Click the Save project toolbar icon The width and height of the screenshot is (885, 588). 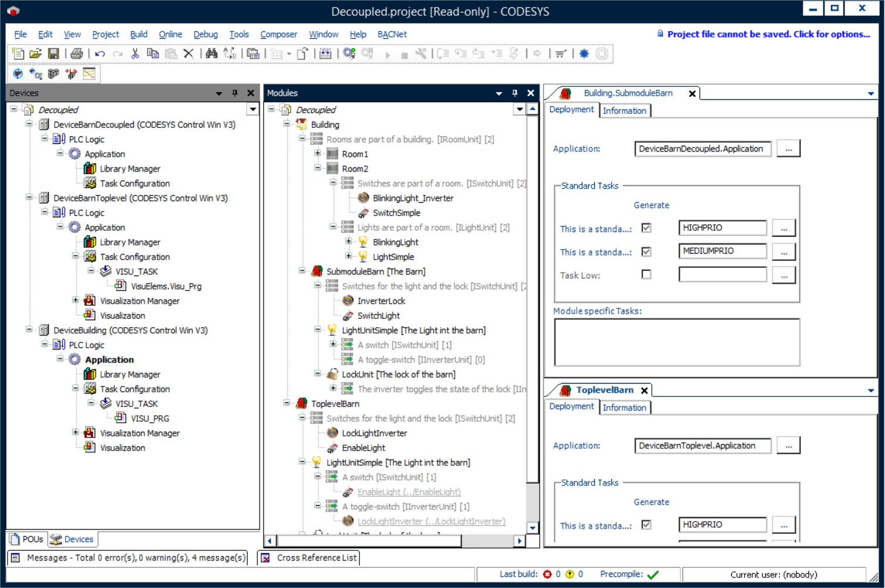click(x=53, y=54)
